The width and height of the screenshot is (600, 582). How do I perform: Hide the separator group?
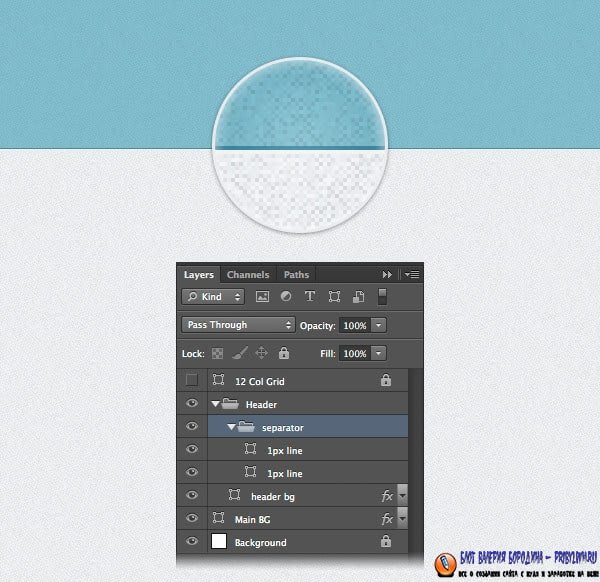coord(192,426)
